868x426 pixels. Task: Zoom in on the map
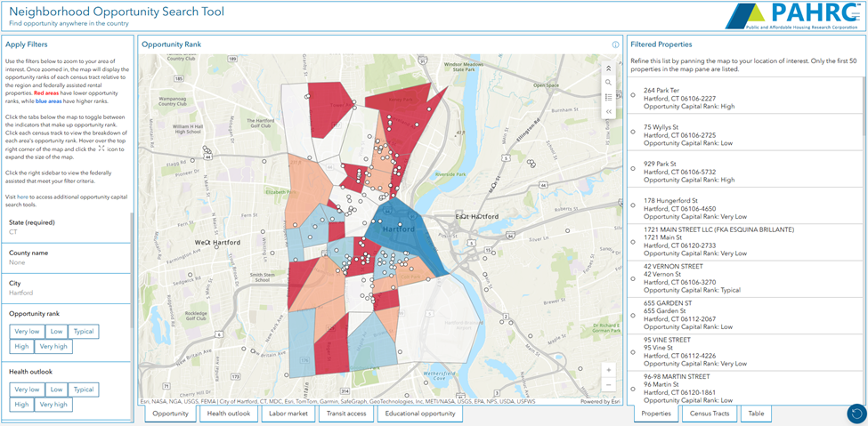coord(608,370)
